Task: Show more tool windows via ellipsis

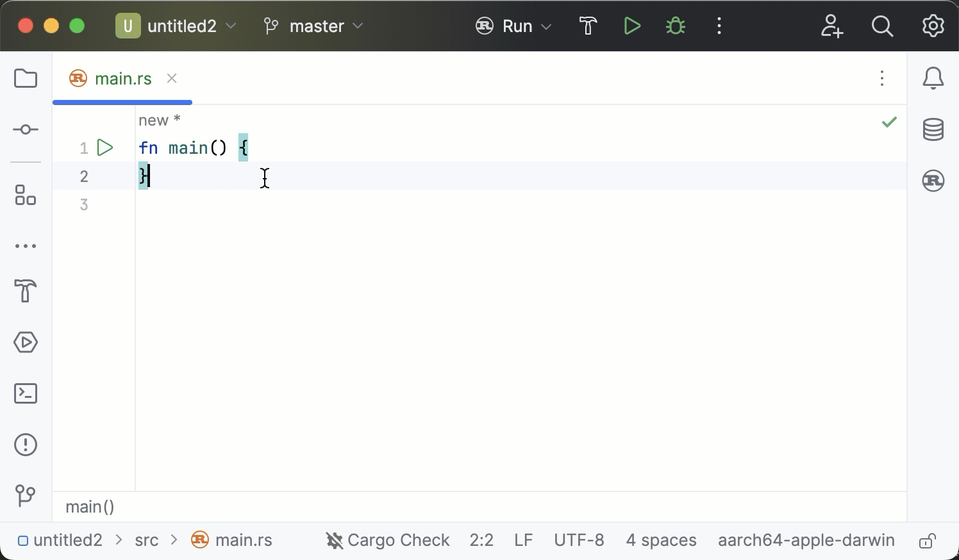Action: (x=26, y=246)
